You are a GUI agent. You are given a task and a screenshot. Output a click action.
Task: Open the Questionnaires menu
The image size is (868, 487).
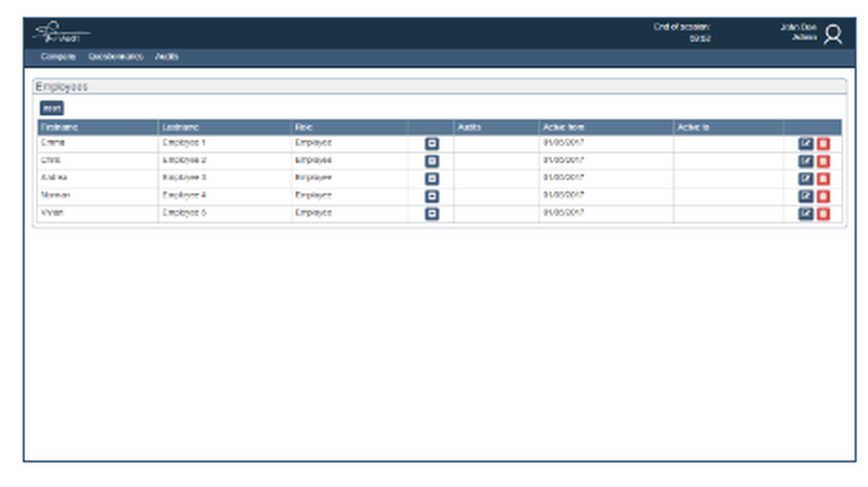tap(115, 56)
